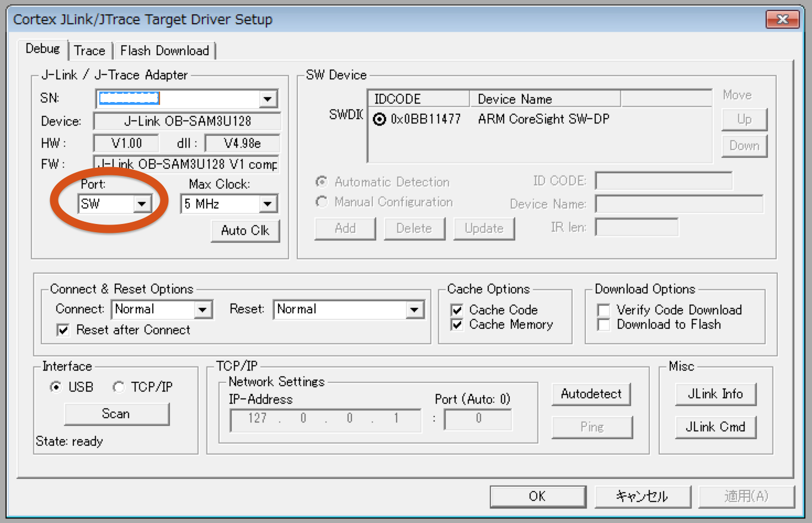Uncheck Cache Memory option
Image resolution: width=812 pixels, height=523 pixels.
tap(457, 324)
